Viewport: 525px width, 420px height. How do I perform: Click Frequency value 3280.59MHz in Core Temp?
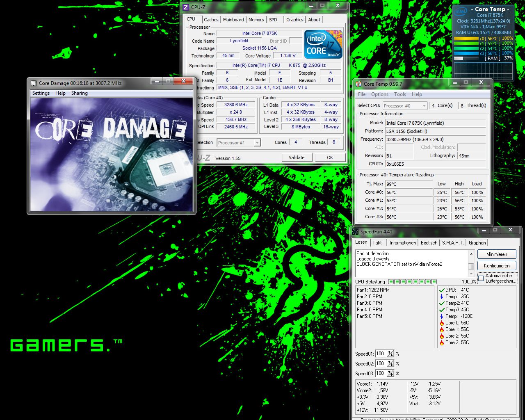pos(436,139)
